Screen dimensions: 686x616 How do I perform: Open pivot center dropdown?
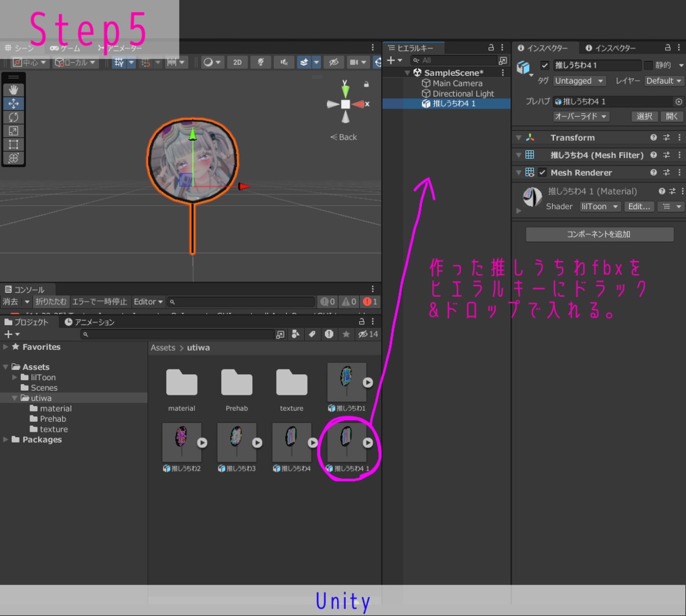[29, 62]
